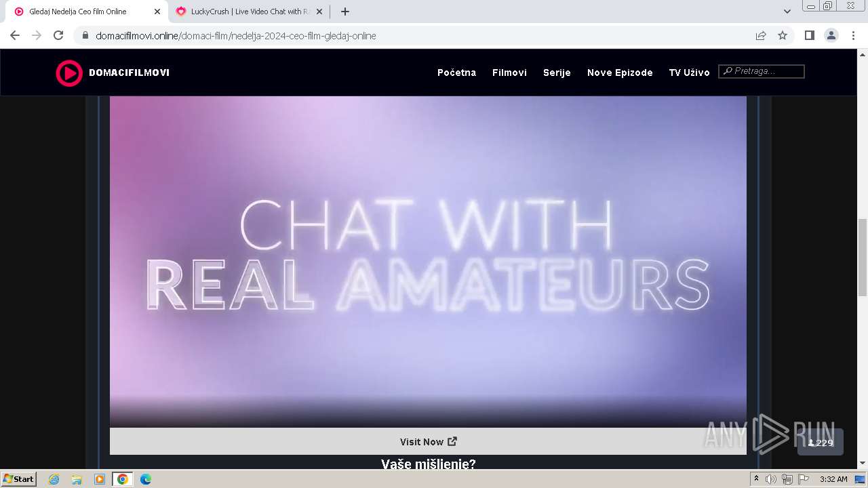Click Visit Now button under ad

[x=428, y=441]
